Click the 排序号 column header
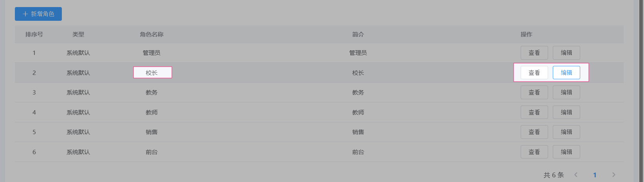Image resolution: width=644 pixels, height=182 pixels. tap(34, 35)
